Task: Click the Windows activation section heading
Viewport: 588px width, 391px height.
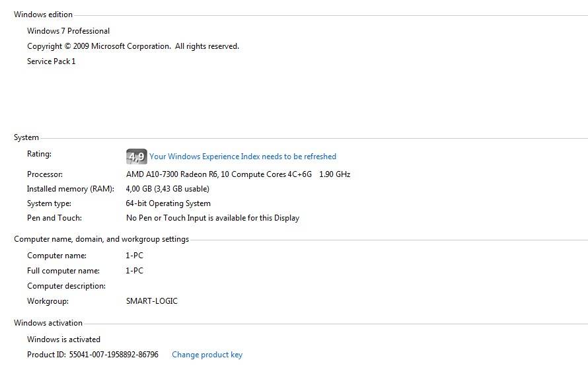Action: click(48, 323)
